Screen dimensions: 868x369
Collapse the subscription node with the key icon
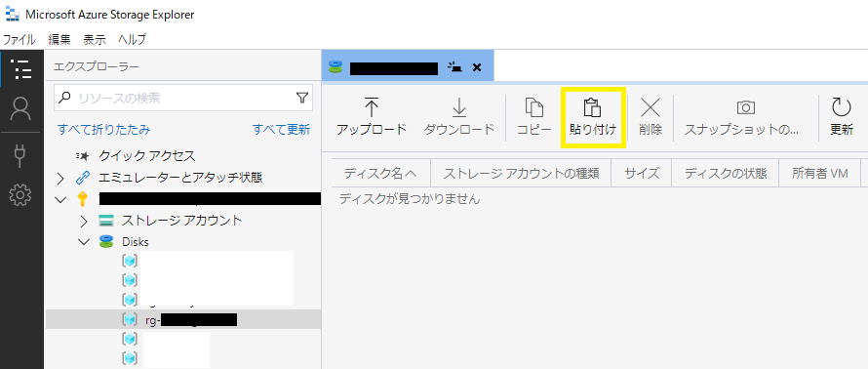[60, 199]
